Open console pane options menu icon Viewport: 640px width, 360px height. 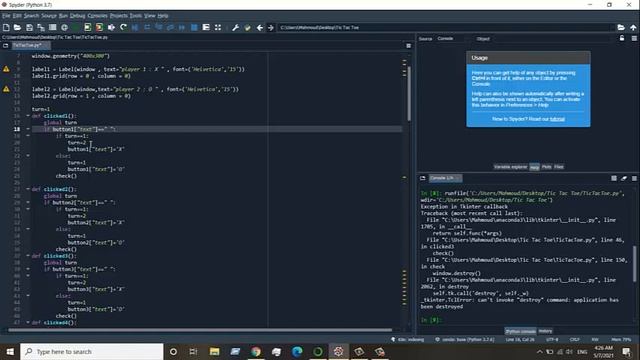click(634, 178)
